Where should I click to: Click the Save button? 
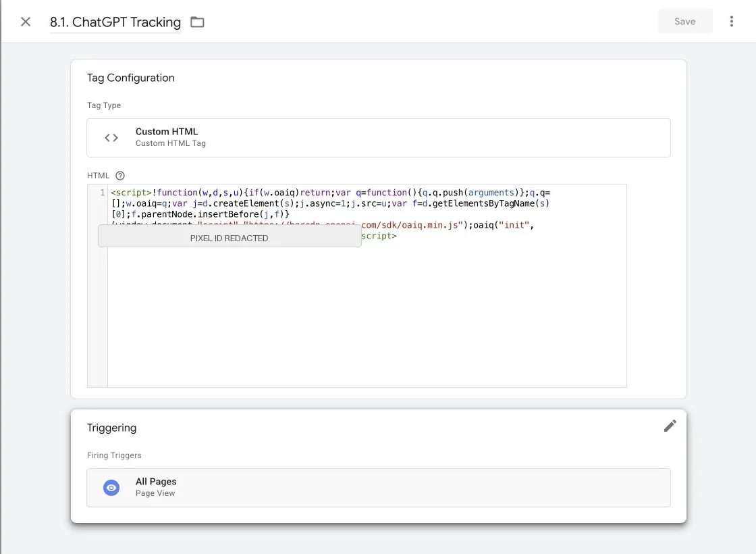[x=684, y=21]
